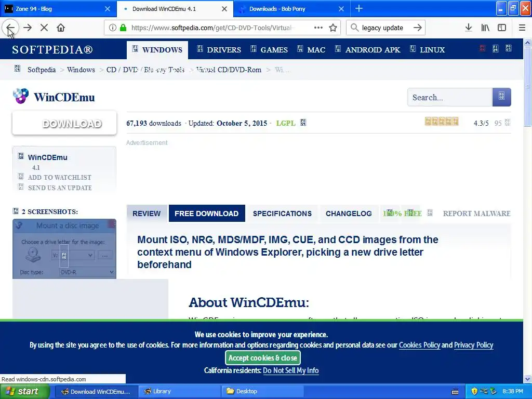Click the star rating icons
The width and height of the screenshot is (532, 399).
tap(442, 122)
